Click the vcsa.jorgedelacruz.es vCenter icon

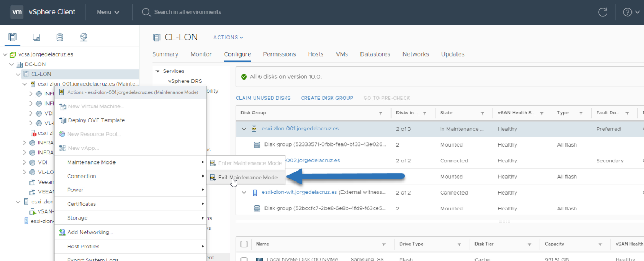coord(13,54)
